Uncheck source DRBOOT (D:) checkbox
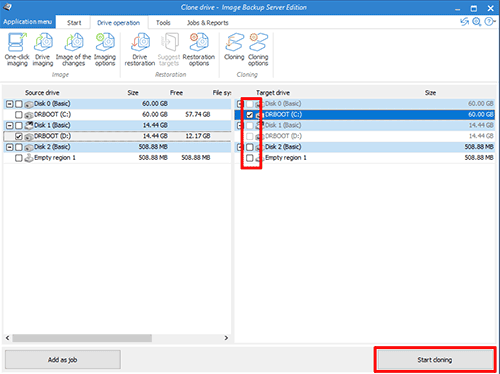500x374 pixels. tap(19, 136)
